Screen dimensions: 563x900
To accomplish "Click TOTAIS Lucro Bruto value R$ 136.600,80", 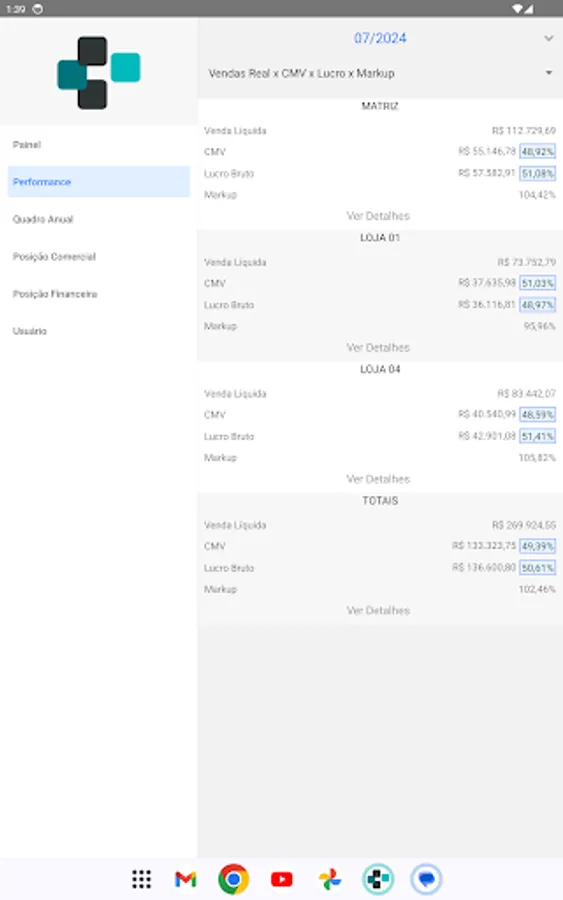I will pyautogui.click(x=484, y=567).
